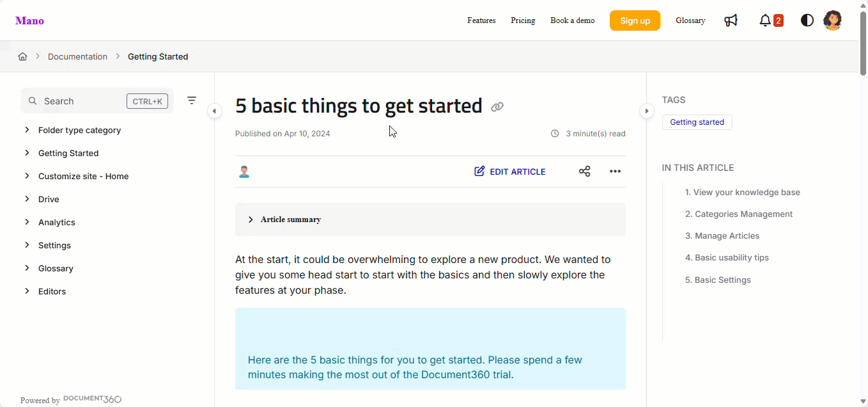Open the Features menu item
868x407 pixels.
pos(481,20)
